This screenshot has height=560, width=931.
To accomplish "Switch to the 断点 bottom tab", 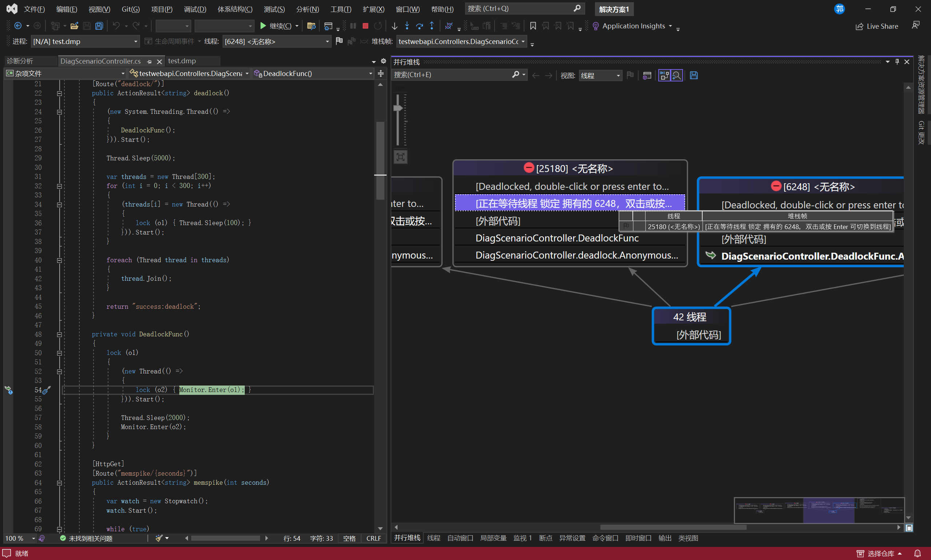I will [x=546, y=538].
